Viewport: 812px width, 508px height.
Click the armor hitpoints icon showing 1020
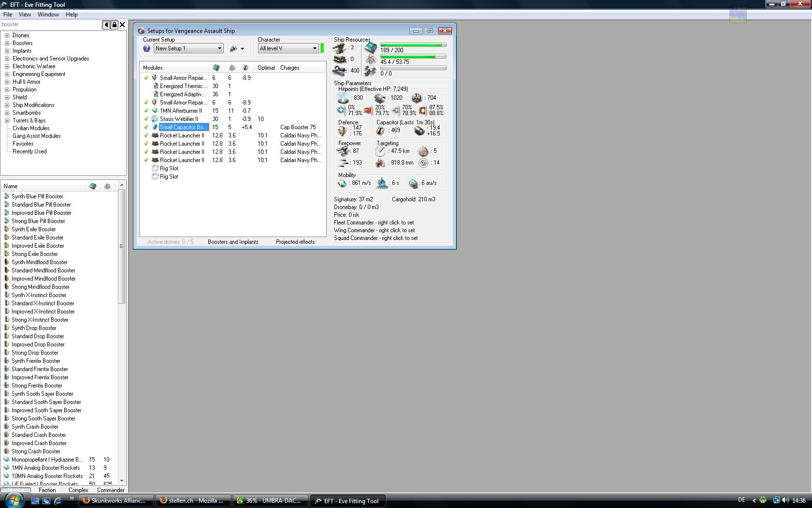pos(380,98)
